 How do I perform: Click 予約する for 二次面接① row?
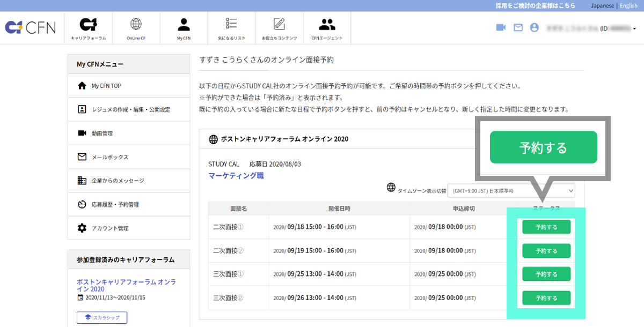tap(546, 227)
